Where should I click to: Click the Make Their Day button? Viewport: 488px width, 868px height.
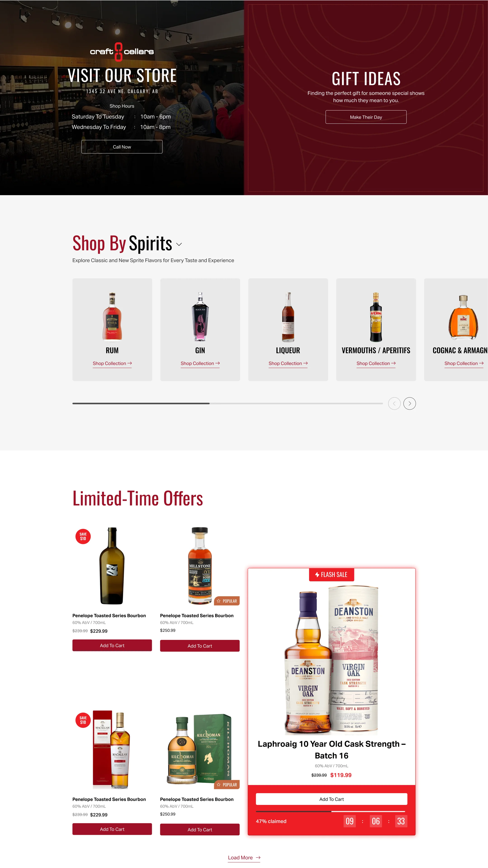[366, 117]
